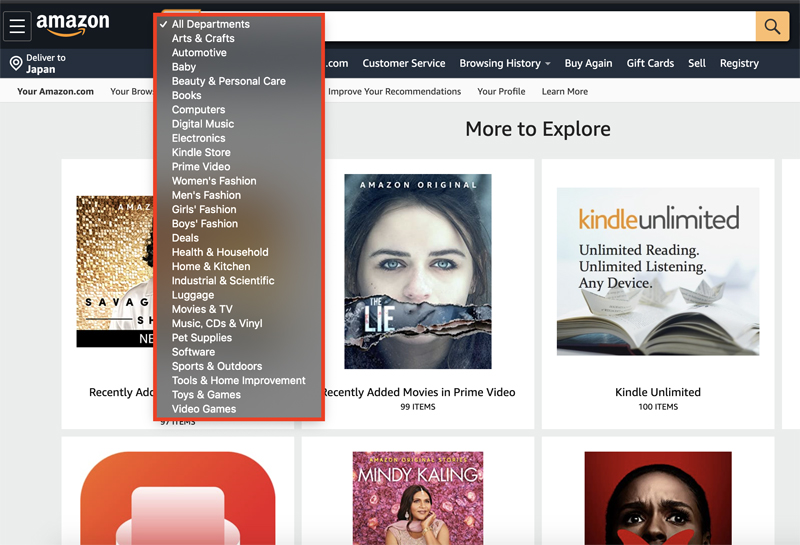
Task: Open the Savage gold poster thumbnail
Action: pyautogui.click(x=115, y=271)
